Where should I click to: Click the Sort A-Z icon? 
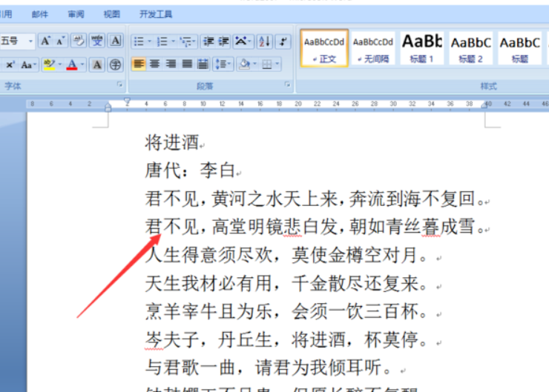tap(264, 42)
